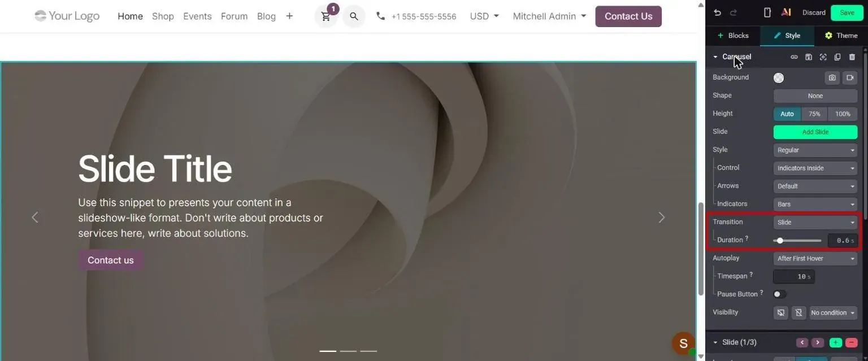The width and height of the screenshot is (868, 361).
Task: Open the Style Regular dropdown
Action: (x=815, y=150)
